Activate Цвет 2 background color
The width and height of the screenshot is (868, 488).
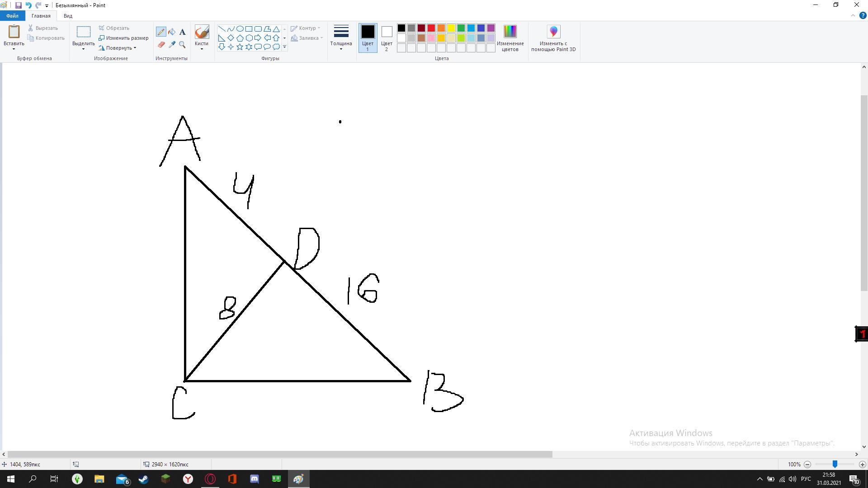pos(387,38)
